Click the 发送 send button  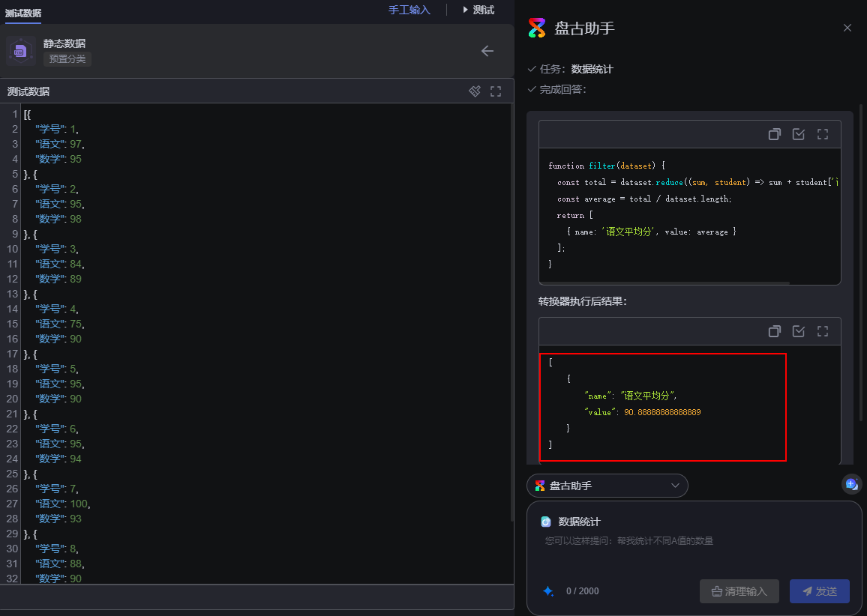820,591
